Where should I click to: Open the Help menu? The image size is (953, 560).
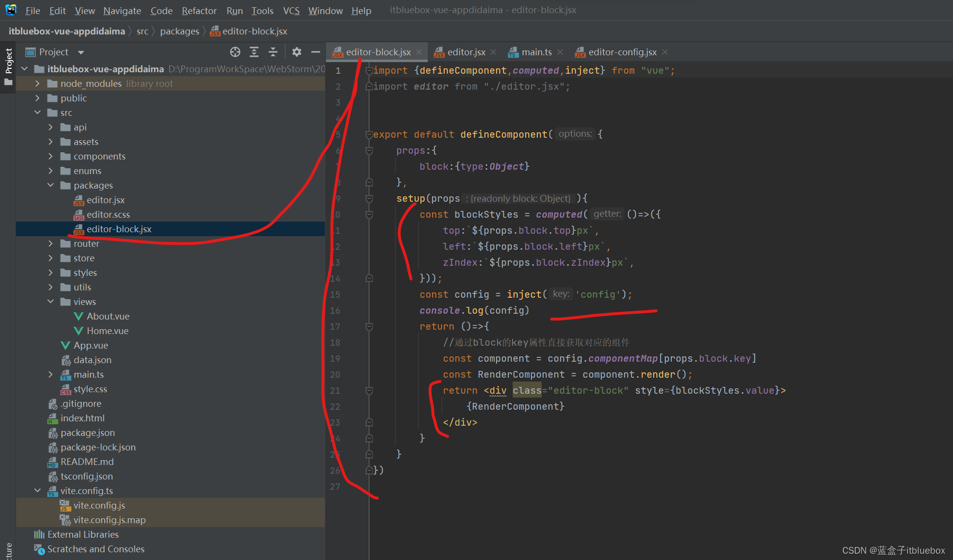click(x=361, y=10)
